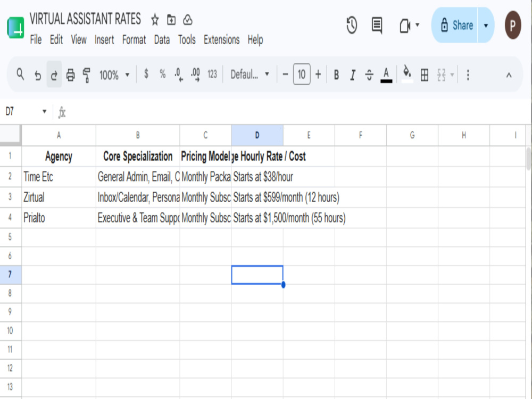532x399 pixels.
Task: Select row 7 header
Action: coord(11,275)
